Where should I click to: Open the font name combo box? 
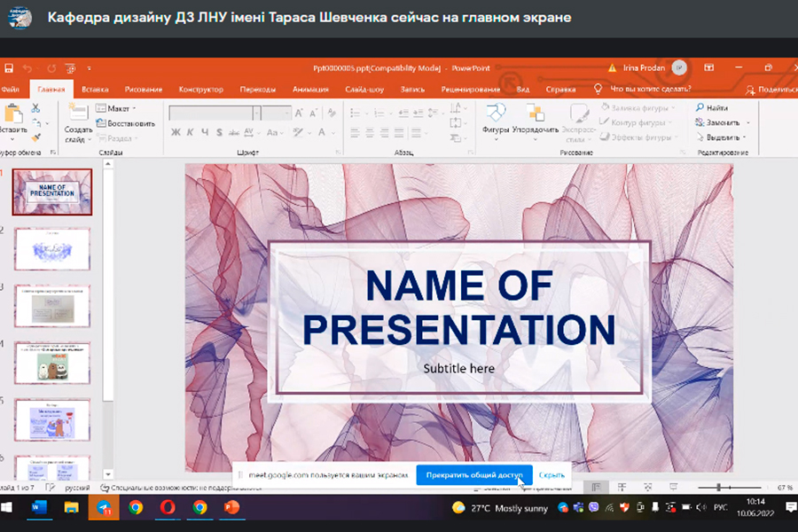pos(213,113)
